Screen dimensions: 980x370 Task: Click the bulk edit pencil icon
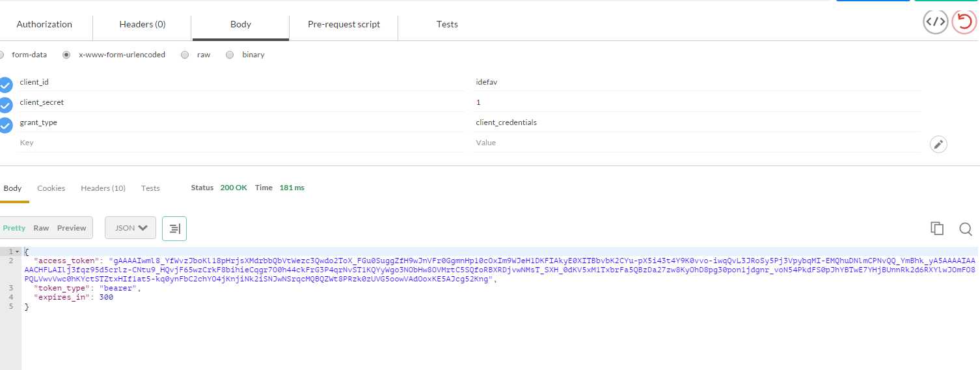tap(938, 145)
